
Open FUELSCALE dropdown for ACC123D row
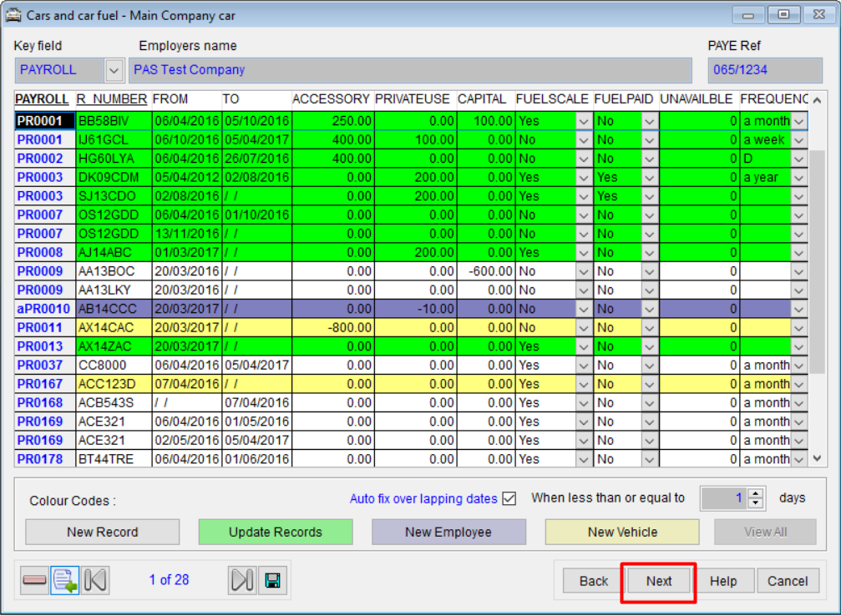584,384
